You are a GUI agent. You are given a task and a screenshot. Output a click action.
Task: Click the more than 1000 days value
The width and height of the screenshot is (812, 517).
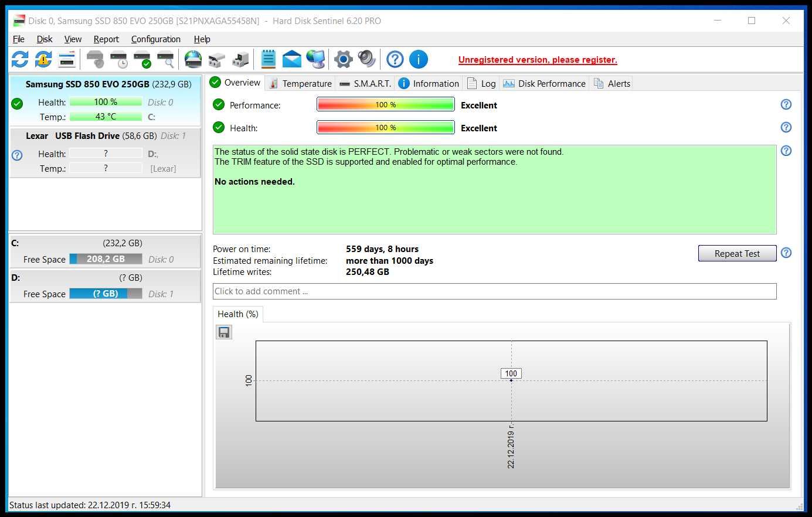pyautogui.click(x=390, y=261)
